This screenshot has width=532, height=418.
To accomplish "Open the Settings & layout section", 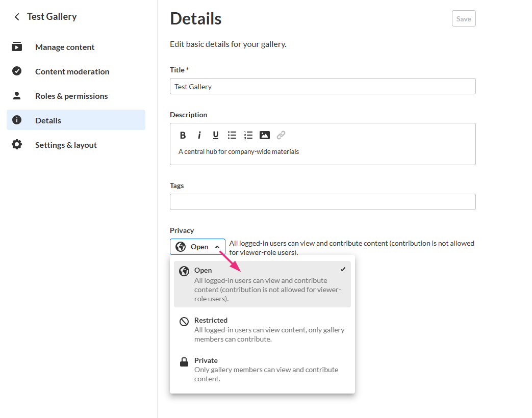I will click(76, 144).
